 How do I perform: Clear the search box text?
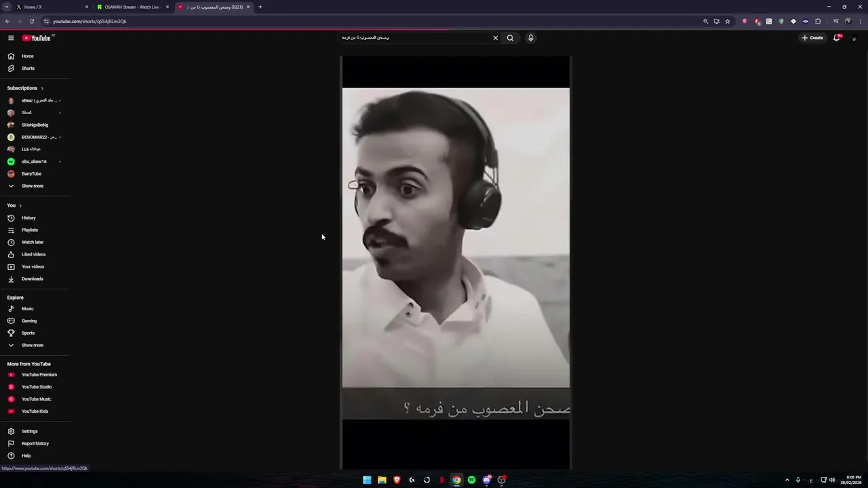point(495,38)
